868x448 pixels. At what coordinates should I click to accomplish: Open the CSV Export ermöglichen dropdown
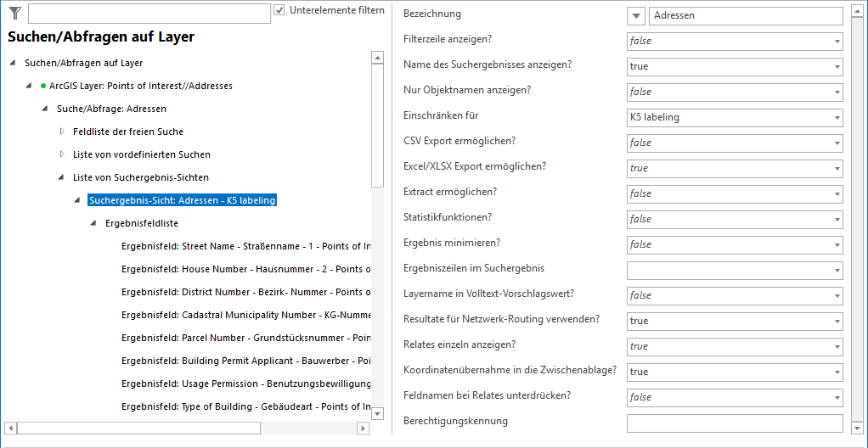click(837, 143)
